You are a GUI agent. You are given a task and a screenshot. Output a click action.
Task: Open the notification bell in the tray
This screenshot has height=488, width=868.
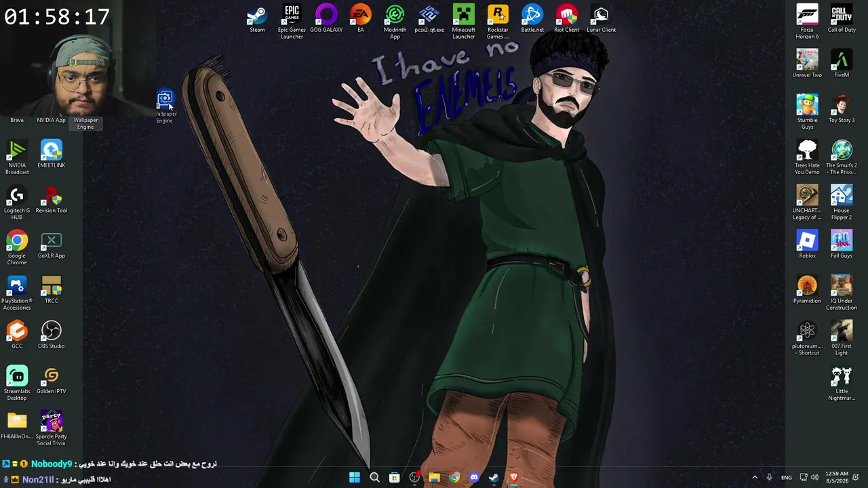(x=856, y=478)
